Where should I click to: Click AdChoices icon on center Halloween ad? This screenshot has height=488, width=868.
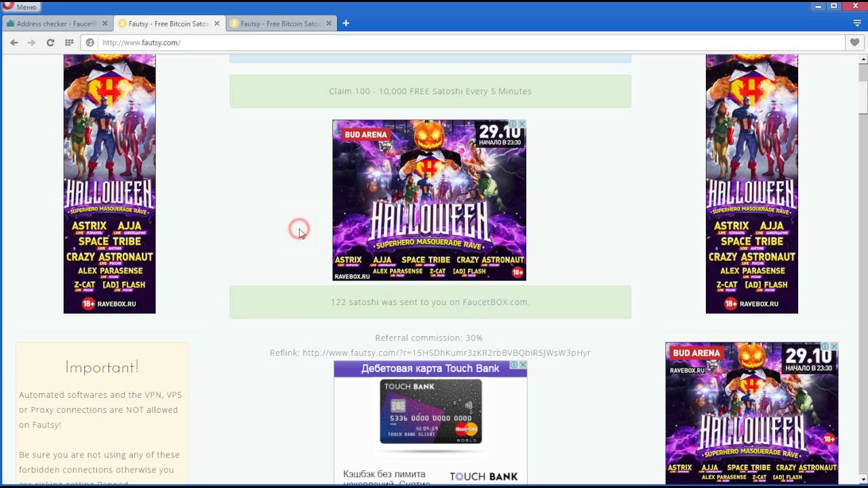[513, 124]
